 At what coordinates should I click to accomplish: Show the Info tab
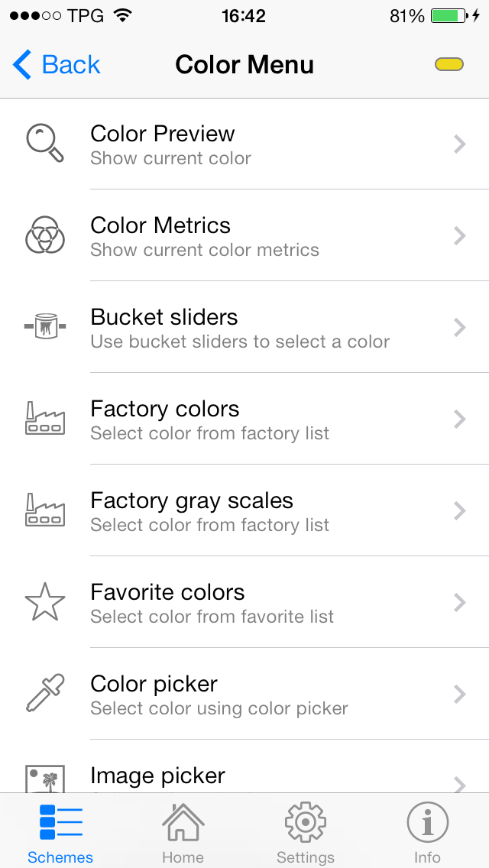point(427,833)
